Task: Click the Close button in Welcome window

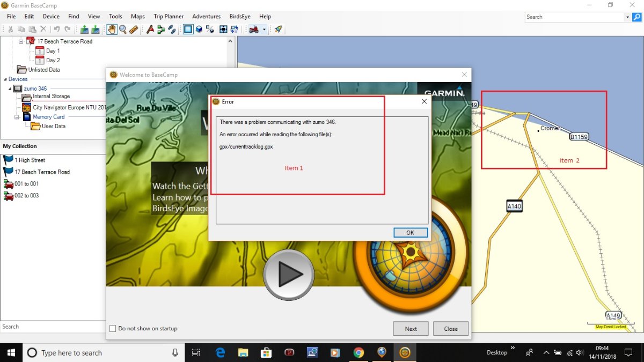Action: tap(451, 329)
